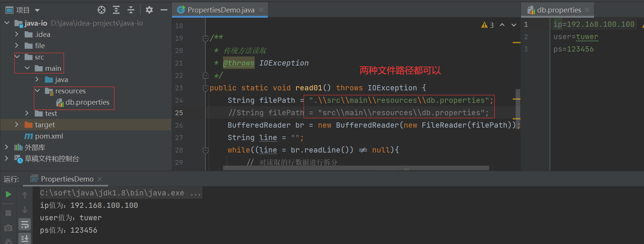Close the PropertiesDemo.java tab
This screenshot has width=644, height=244.
coord(261,10)
